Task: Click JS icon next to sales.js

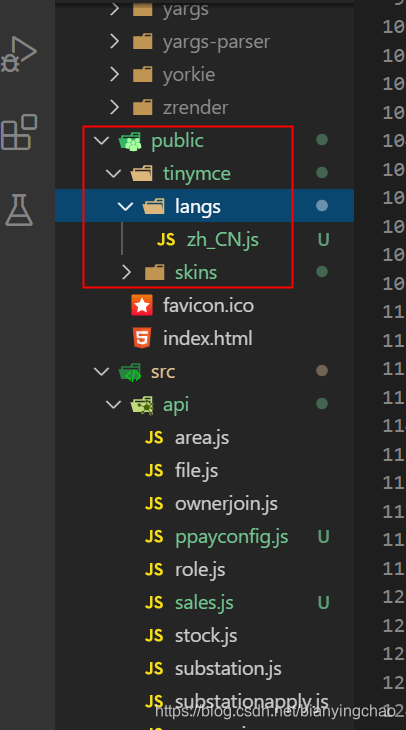Action: [x=154, y=602]
